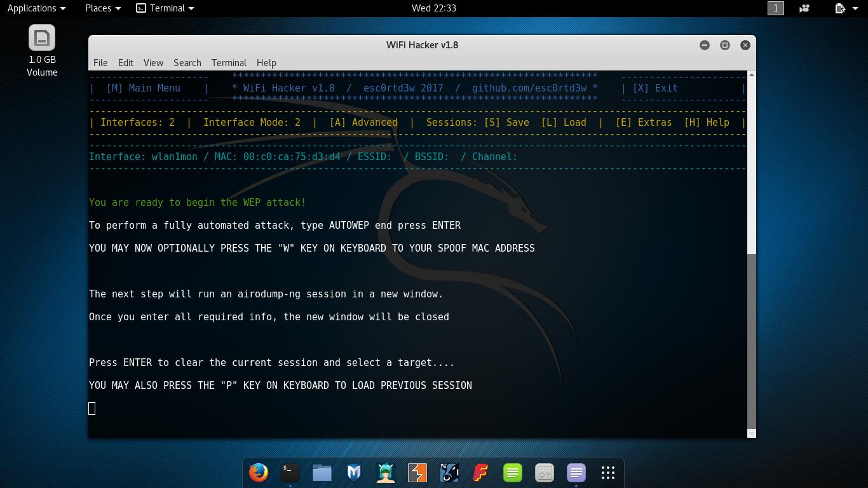Open the green notes dock application
The image size is (868, 488).
[x=513, y=473]
